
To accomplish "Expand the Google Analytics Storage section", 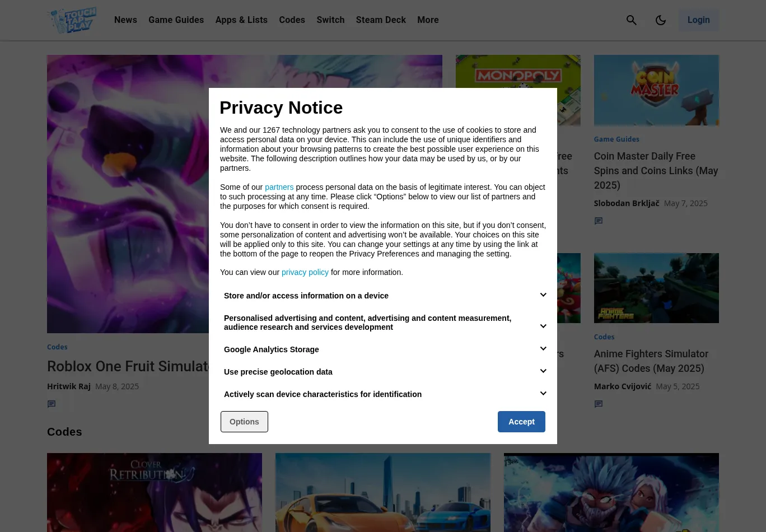I will click(x=543, y=349).
